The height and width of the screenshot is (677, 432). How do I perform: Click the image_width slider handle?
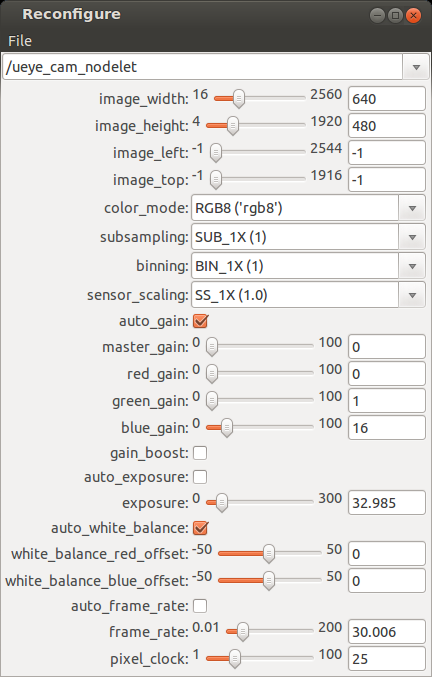[x=239, y=99]
